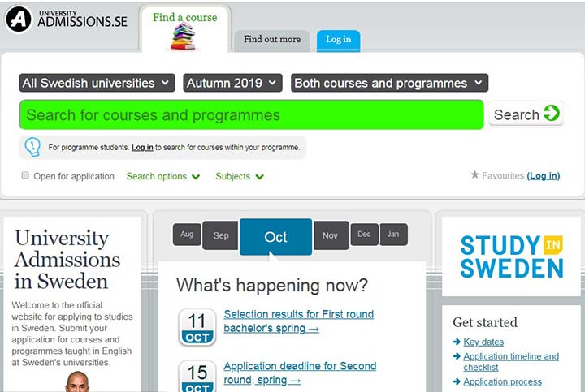Screen dimensions: 585x392
Task: Select the Dec month tab
Action: point(364,235)
